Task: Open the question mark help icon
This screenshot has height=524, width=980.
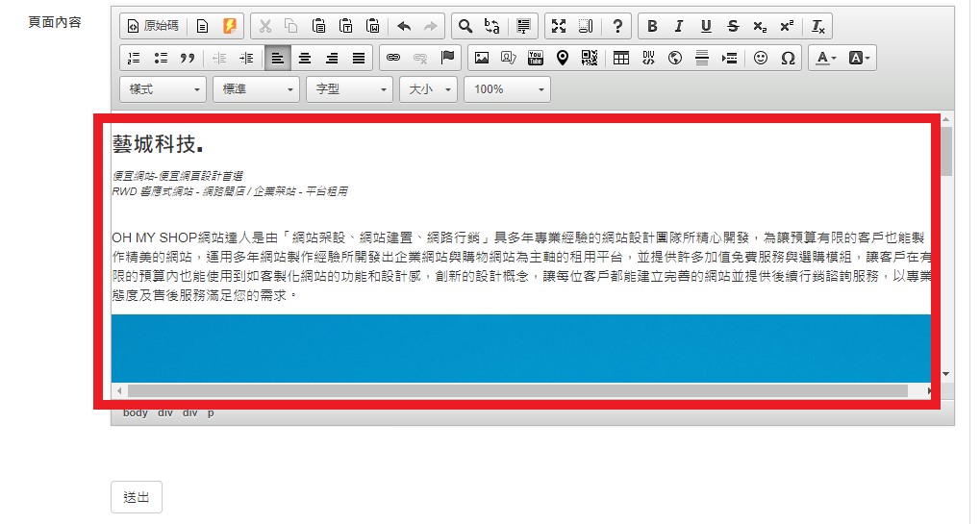Action: pos(617,26)
